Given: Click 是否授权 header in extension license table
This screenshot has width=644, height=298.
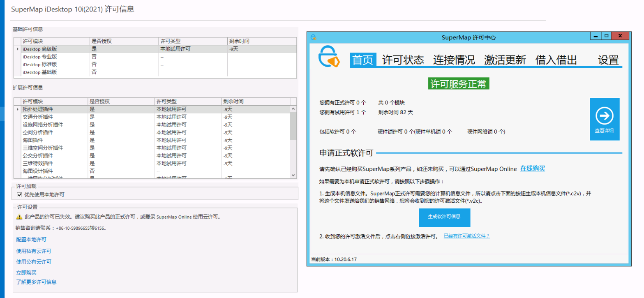Looking at the screenshot, I should click(x=122, y=102).
